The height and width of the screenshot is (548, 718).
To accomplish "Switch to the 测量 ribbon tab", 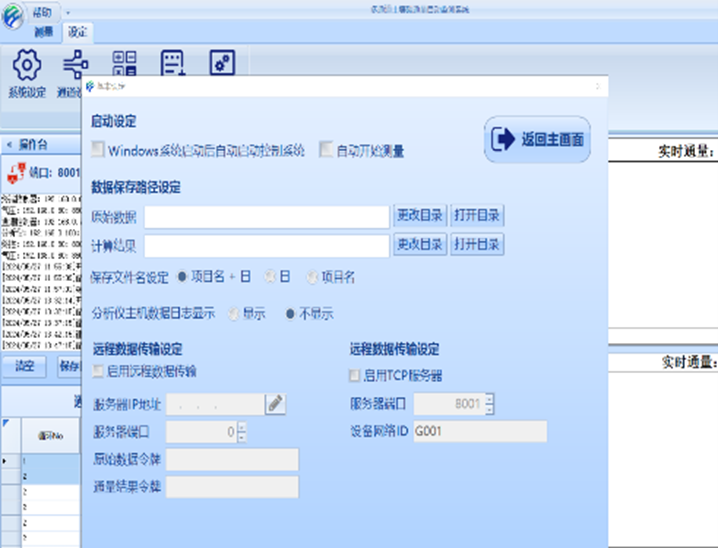I will coord(44,32).
